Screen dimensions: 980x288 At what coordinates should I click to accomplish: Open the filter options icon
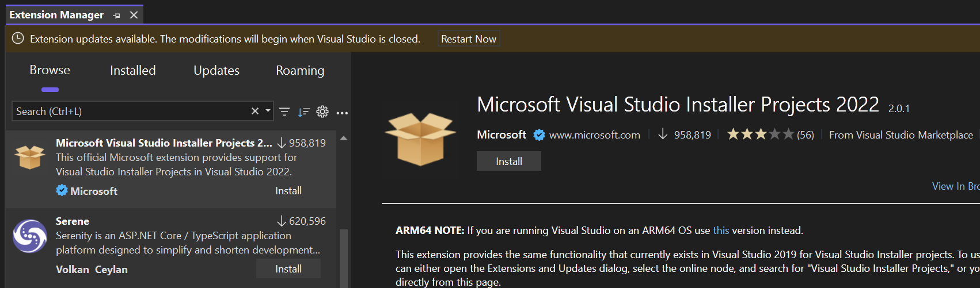coord(284,112)
